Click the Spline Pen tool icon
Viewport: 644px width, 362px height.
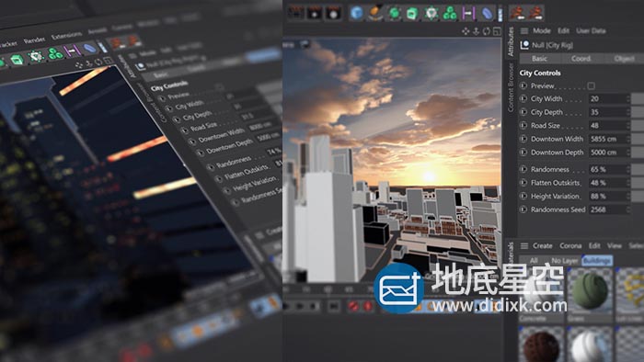[x=375, y=13]
